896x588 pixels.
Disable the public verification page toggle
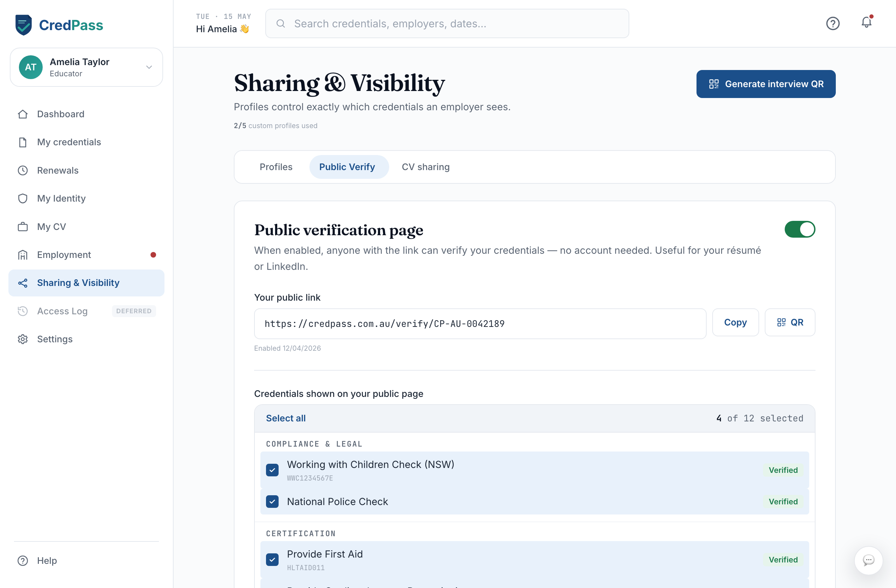click(800, 229)
